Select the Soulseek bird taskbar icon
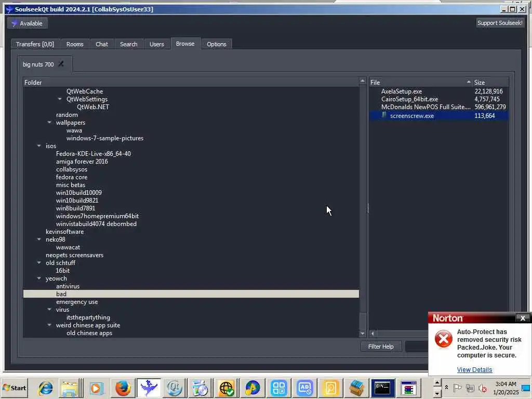The image size is (532, 399). (149, 388)
